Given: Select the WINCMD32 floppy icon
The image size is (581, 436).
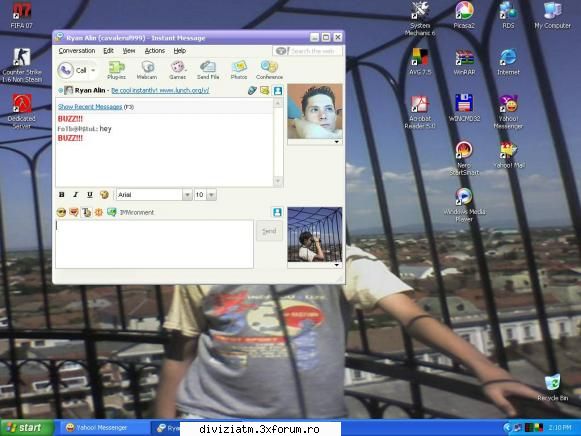Looking at the screenshot, I should click(464, 108).
